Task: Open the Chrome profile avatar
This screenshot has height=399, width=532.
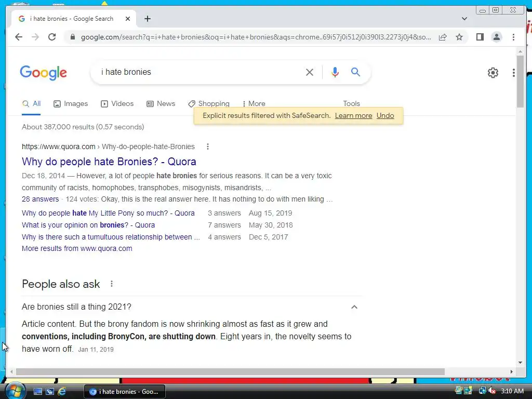Action: 496,37
